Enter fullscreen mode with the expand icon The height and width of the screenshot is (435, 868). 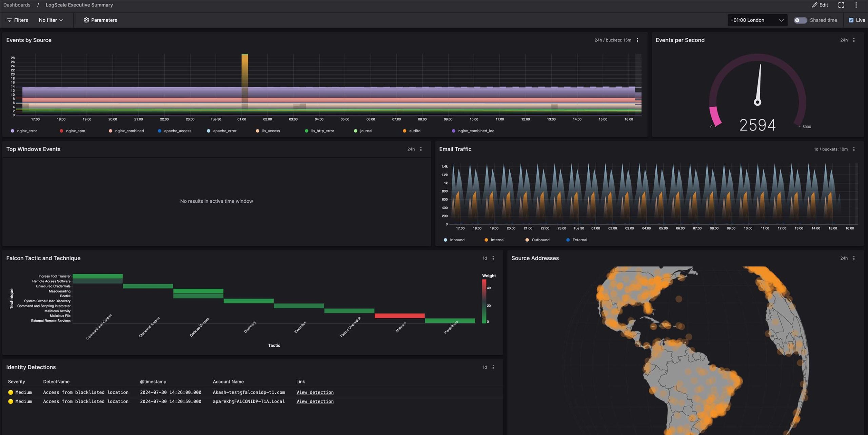click(841, 5)
